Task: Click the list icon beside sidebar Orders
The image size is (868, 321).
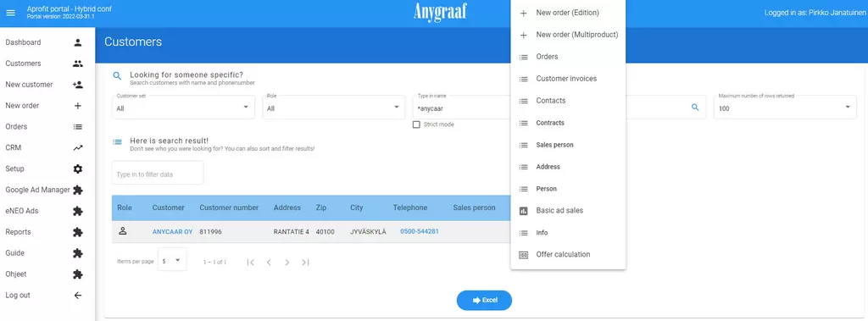Action: point(78,127)
